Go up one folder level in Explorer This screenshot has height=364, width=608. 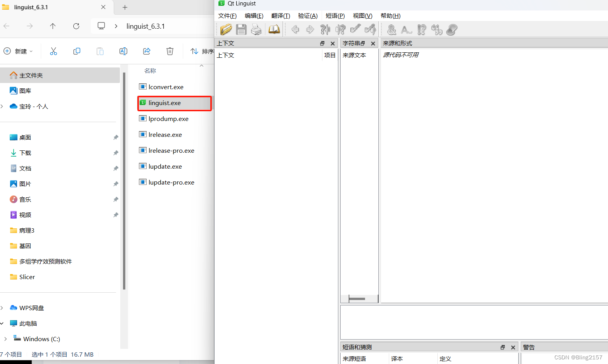[x=53, y=26]
